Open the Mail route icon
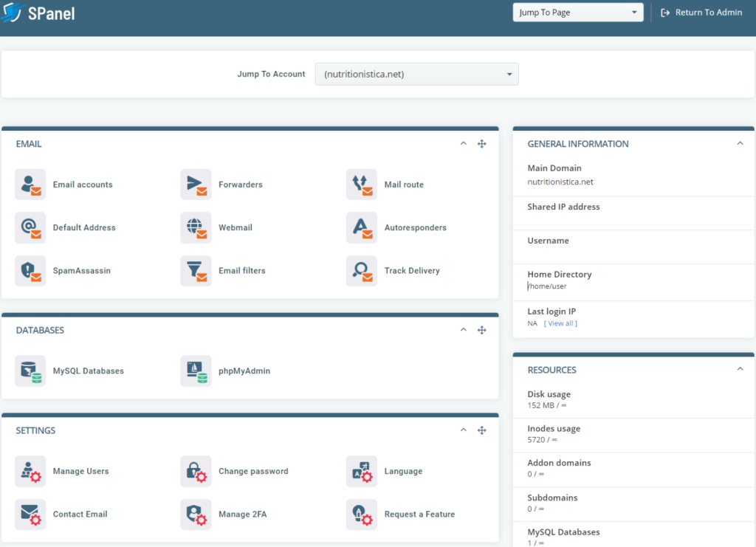Screen dimensions: 756x547 point(362,185)
